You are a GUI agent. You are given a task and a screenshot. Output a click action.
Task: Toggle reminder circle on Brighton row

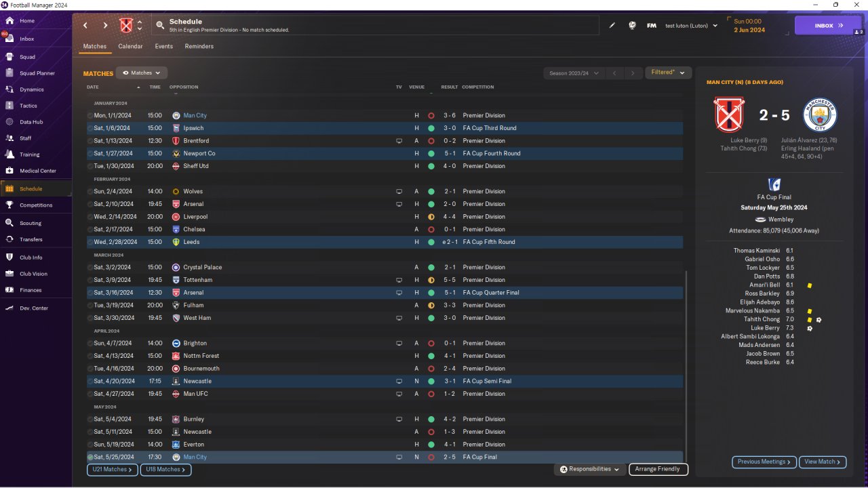coord(90,344)
